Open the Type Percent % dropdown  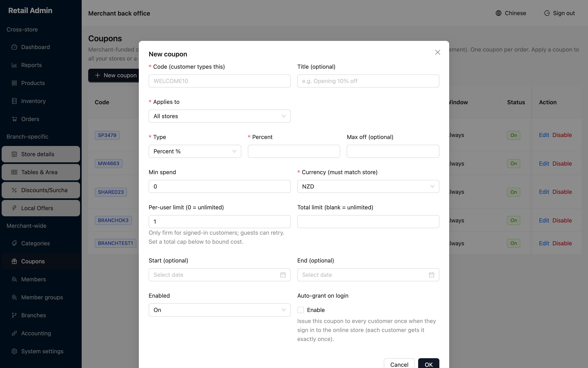195,151
